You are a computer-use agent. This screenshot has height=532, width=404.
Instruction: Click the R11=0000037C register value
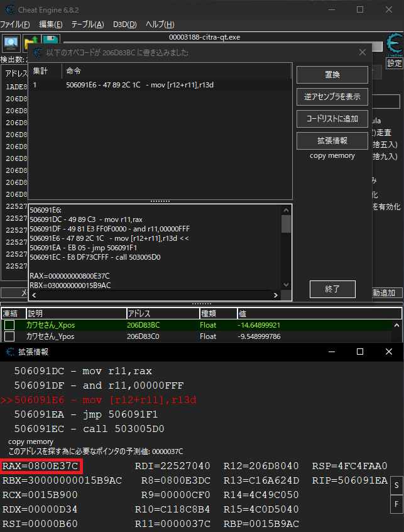coord(173,524)
